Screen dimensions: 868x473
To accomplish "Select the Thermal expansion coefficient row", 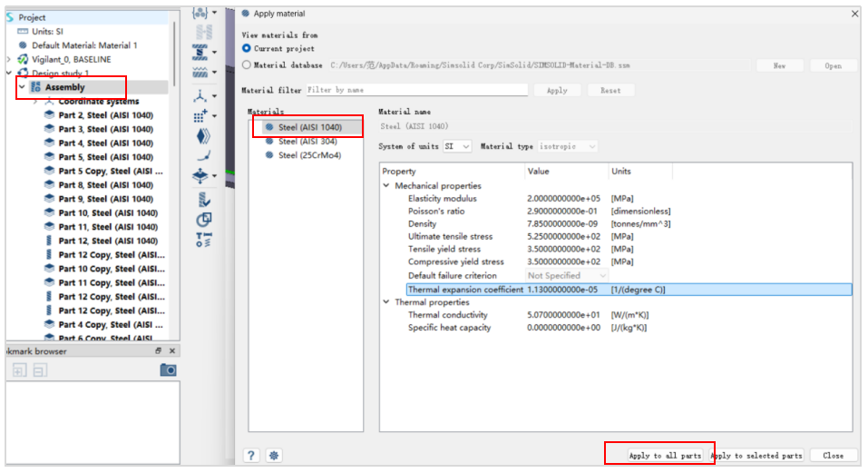I will pyautogui.click(x=629, y=289).
